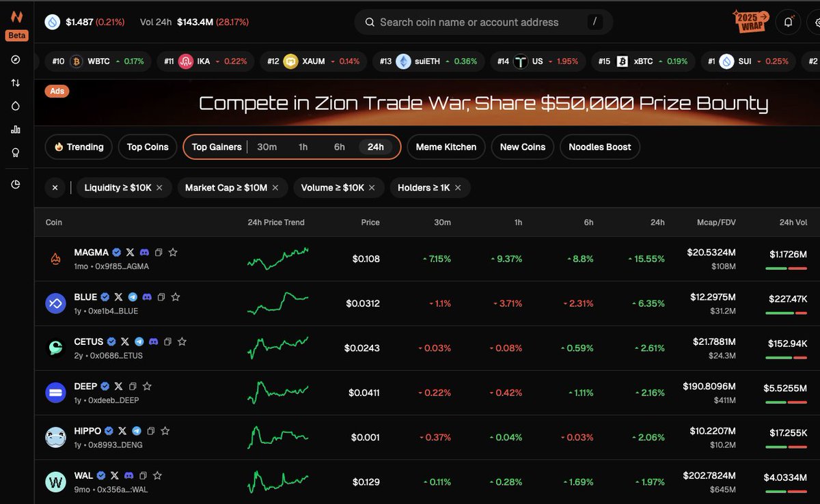Click the Noodles logo above Beta badge
The height and width of the screenshot is (504, 820).
[16, 16]
